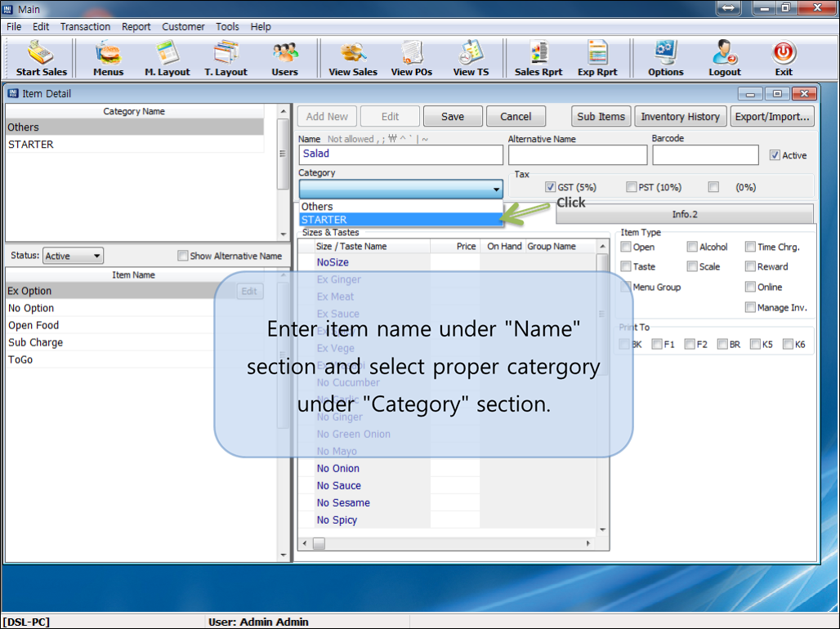
Task: Click the Cancel button
Action: [x=516, y=116]
